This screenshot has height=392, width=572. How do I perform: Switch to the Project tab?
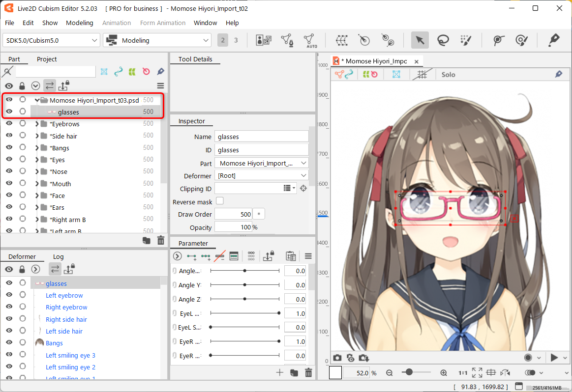47,59
